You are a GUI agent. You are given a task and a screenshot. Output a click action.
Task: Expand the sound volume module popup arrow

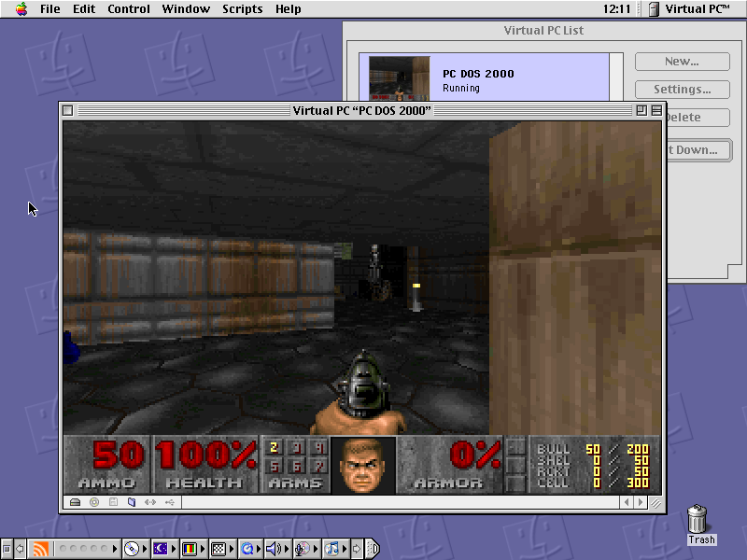288,549
